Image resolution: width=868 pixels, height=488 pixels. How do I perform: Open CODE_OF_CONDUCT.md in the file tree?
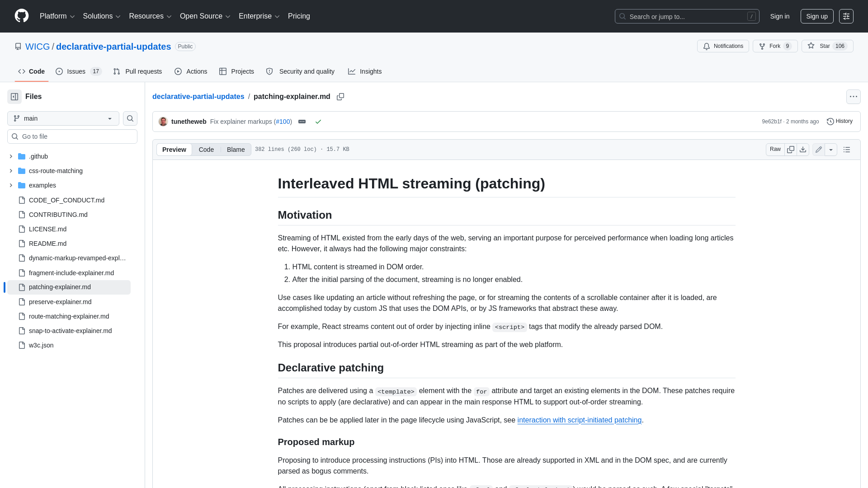[x=66, y=200]
